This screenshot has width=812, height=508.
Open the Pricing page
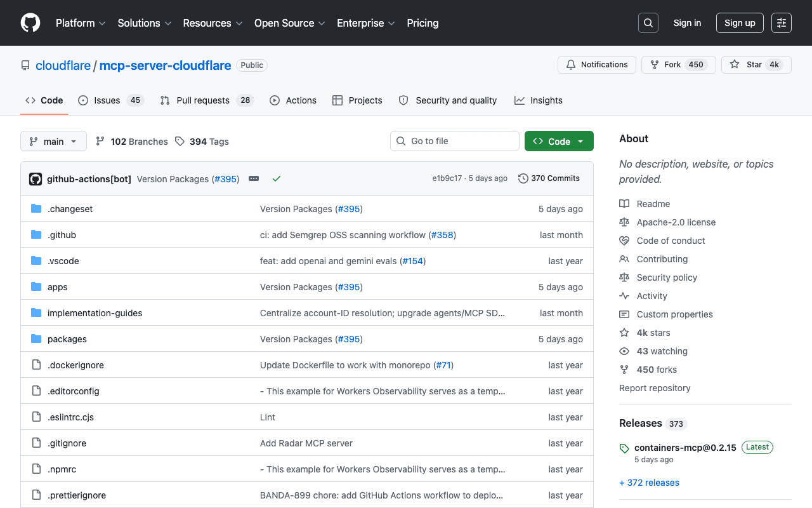[x=422, y=23]
